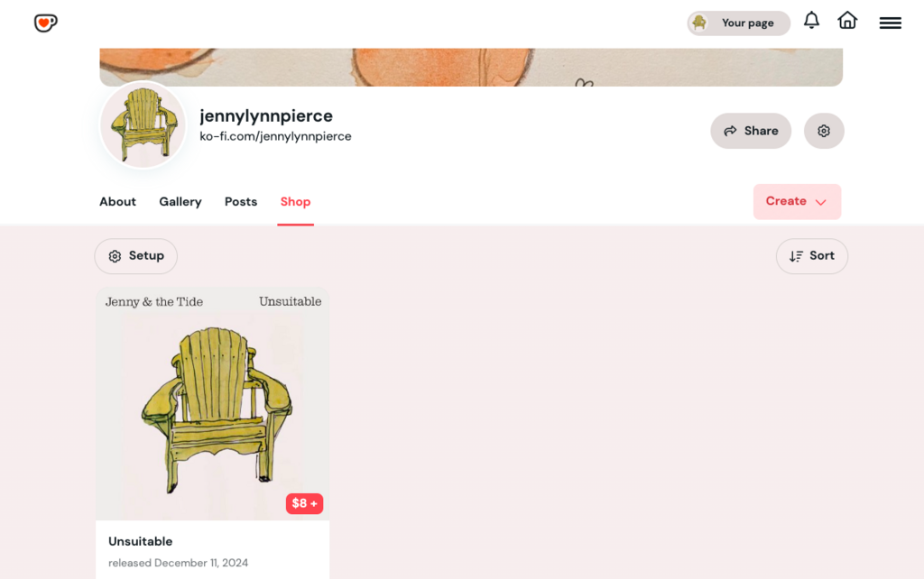The image size is (924, 579).
Task: Click the orange banner cover image
Action: [x=471, y=67]
